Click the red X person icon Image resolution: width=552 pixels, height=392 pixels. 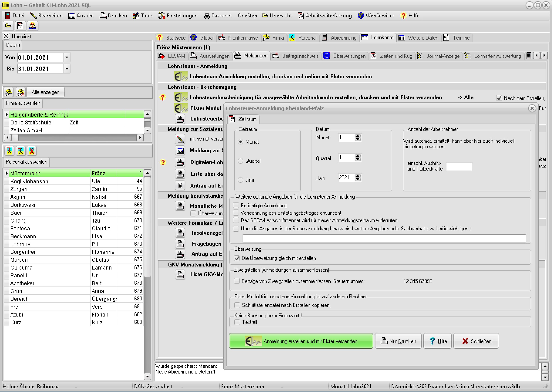pyautogui.click(x=32, y=151)
